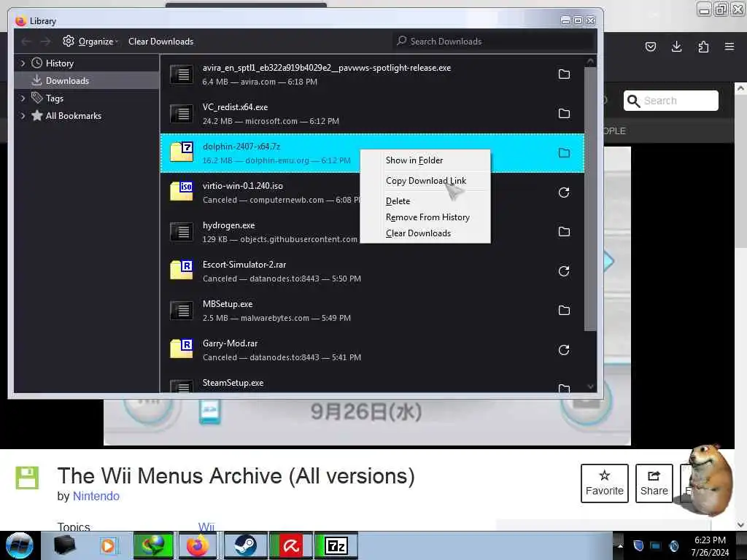Choose Delete from the context menu

[425, 201]
